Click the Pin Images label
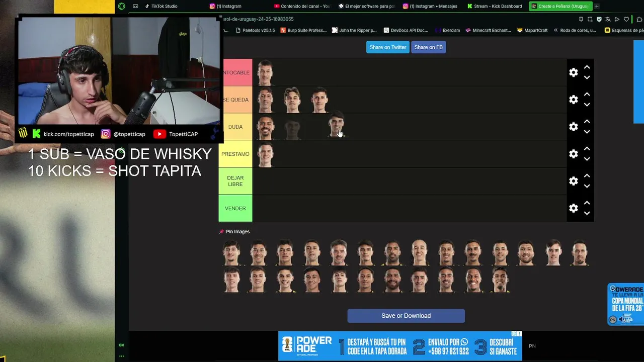 point(237,232)
